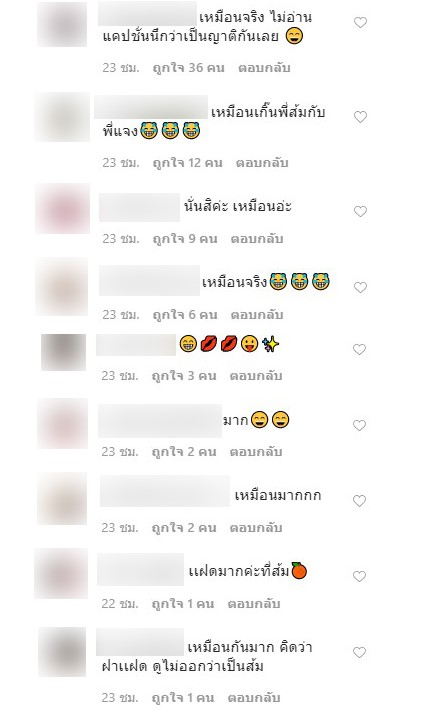The width and height of the screenshot is (437, 713).
Task: Tap heart on the 12-likes comment
Action: click(360, 117)
